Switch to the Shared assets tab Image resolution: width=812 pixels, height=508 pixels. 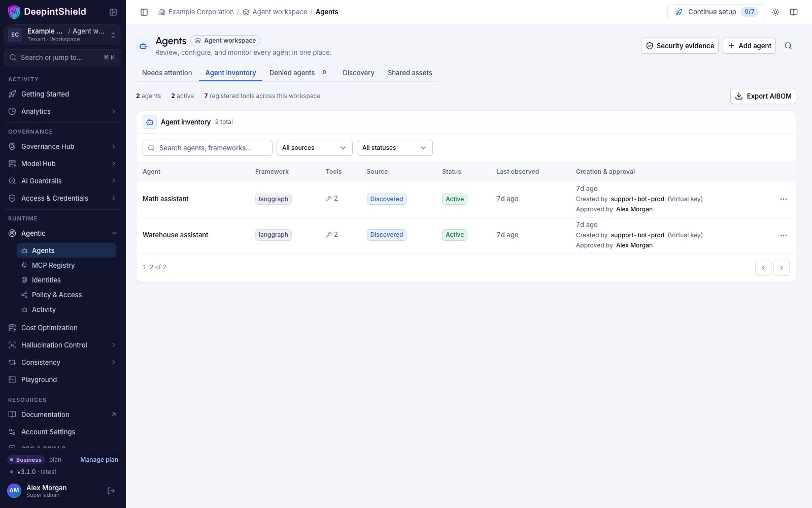(410, 73)
